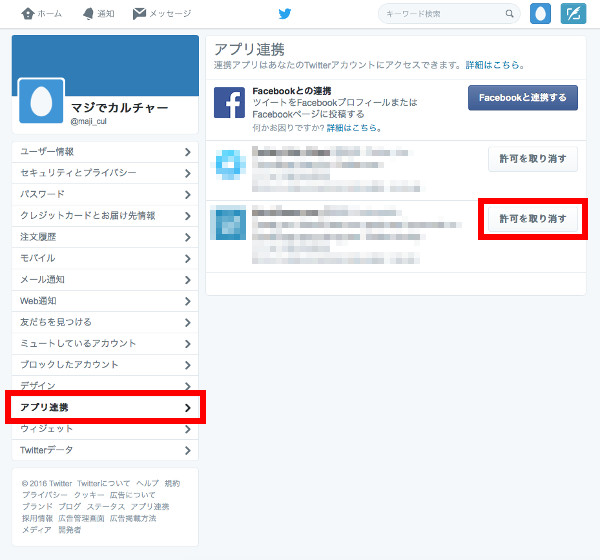
Task: Open messages envelope icon
Action: coord(140,14)
